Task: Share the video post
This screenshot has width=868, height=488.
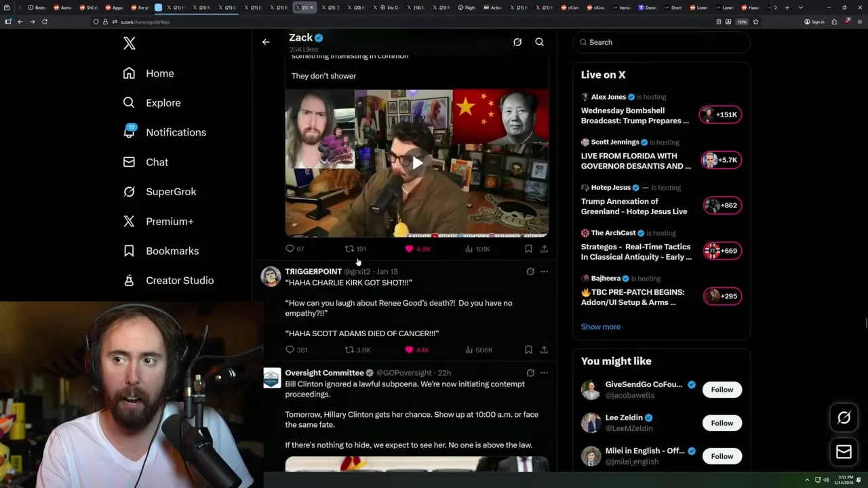Action: [544, 249]
